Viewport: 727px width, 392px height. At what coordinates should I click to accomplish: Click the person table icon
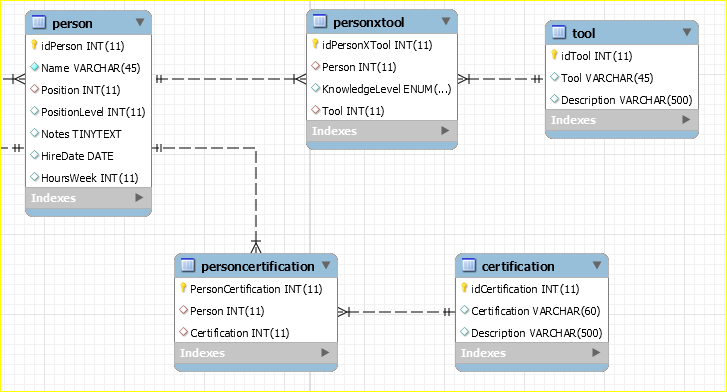point(38,22)
